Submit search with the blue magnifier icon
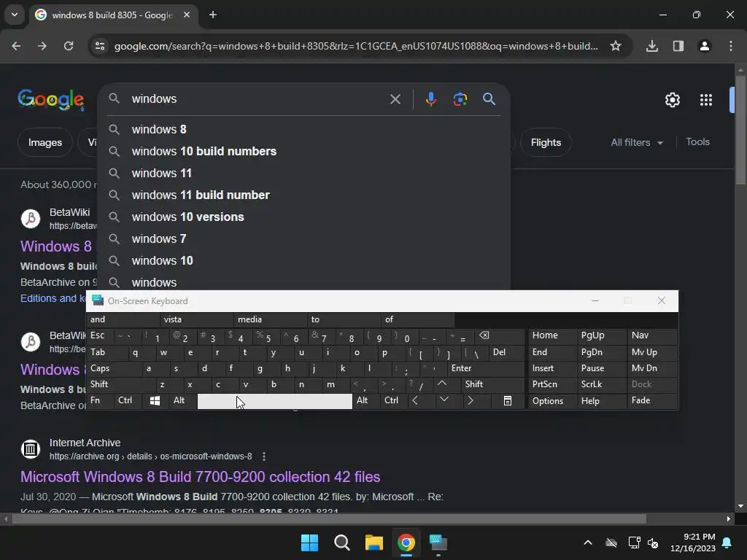Image resolution: width=747 pixels, height=560 pixels. (489, 99)
